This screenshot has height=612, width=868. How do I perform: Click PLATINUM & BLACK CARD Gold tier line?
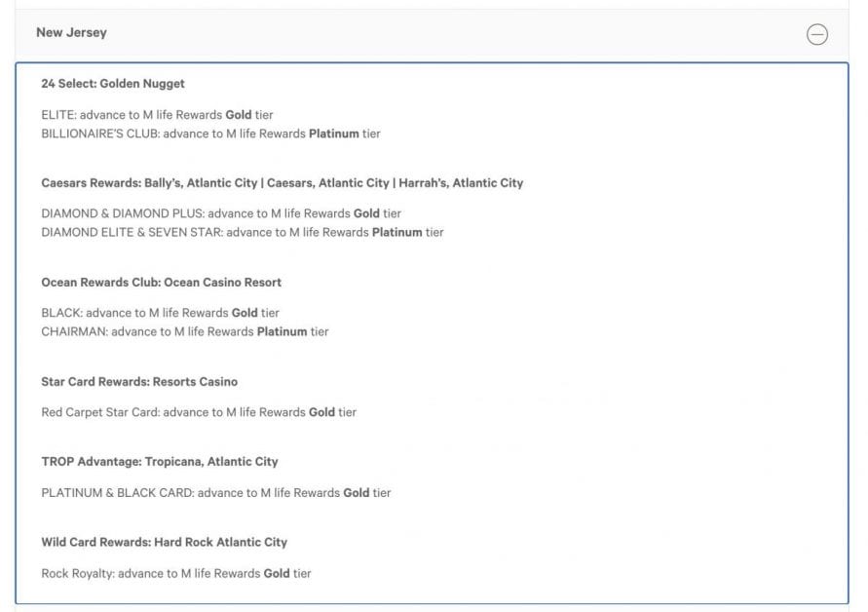tap(216, 492)
